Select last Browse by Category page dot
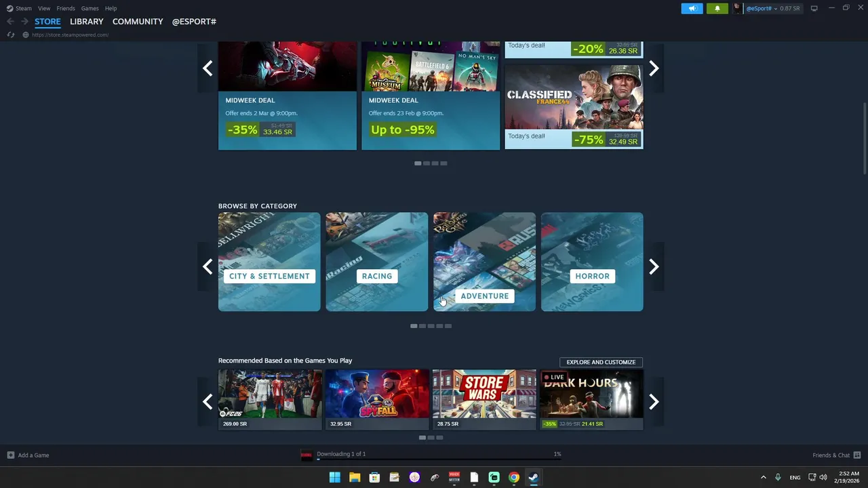The width and height of the screenshot is (868, 488). pyautogui.click(x=448, y=326)
